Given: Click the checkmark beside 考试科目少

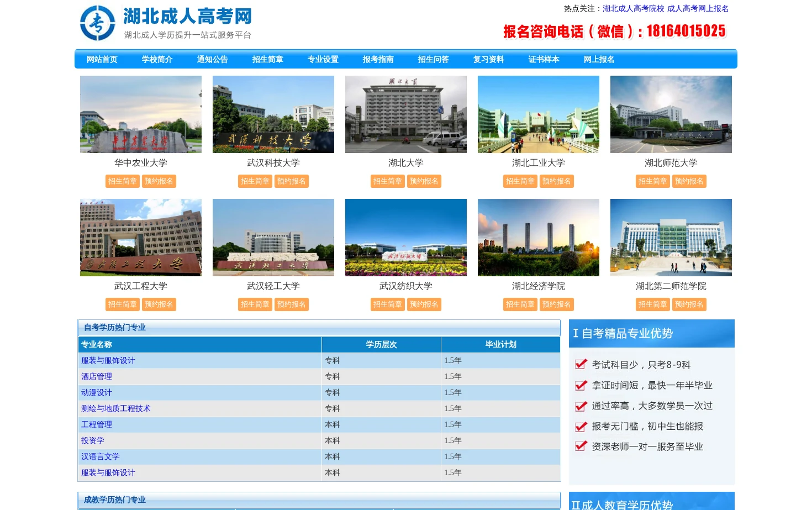Looking at the screenshot, I should (581, 364).
